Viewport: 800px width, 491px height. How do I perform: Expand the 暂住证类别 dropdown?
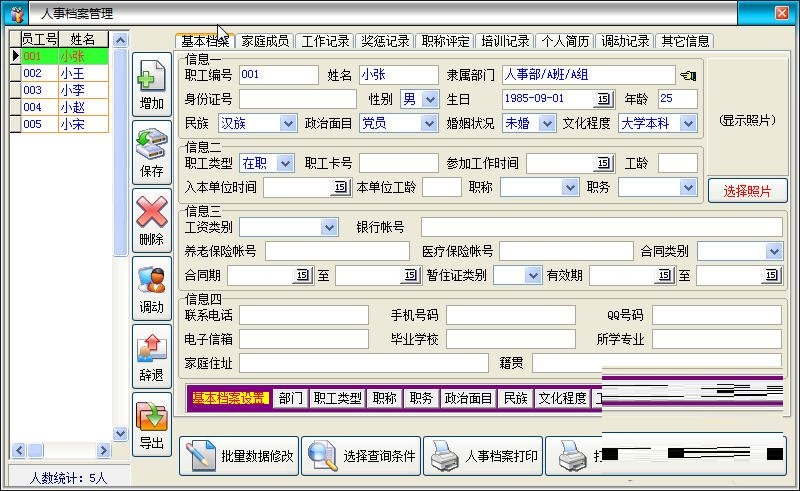pyautogui.click(x=533, y=276)
